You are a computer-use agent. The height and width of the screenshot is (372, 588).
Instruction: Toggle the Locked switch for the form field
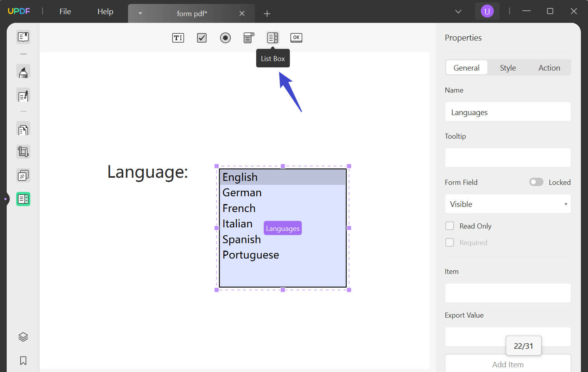(x=536, y=182)
